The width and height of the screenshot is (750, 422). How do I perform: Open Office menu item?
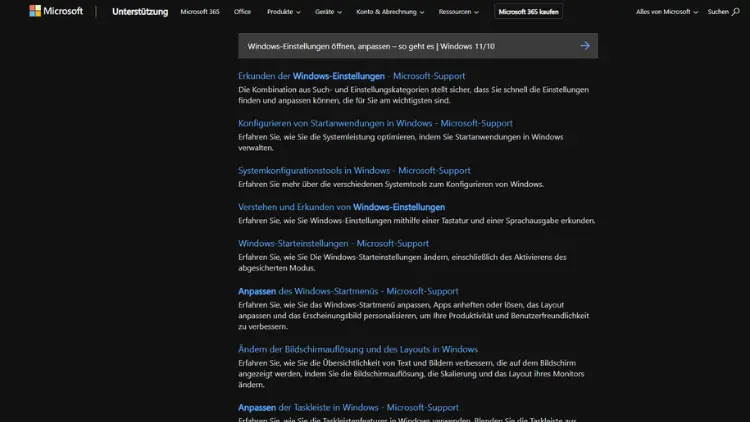pyautogui.click(x=243, y=11)
